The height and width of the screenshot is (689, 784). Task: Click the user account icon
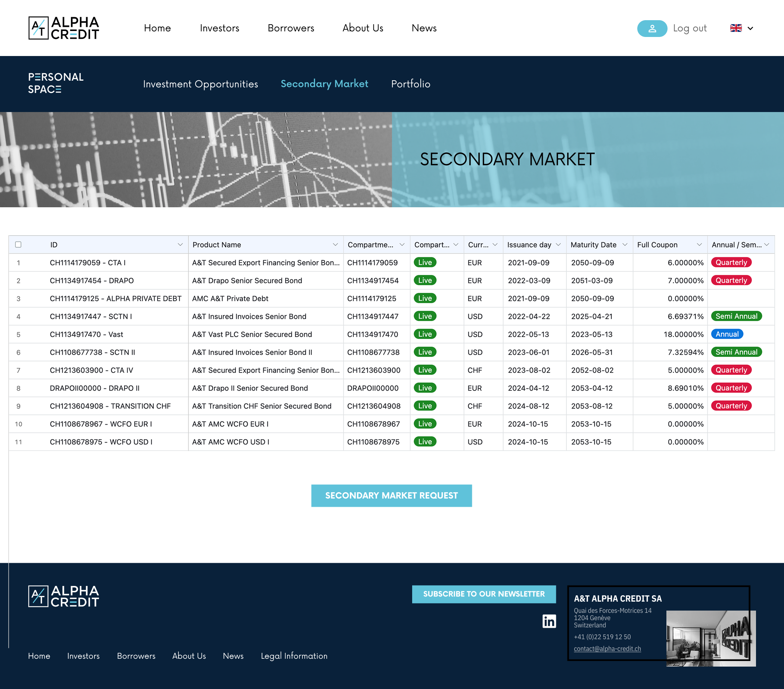(652, 28)
